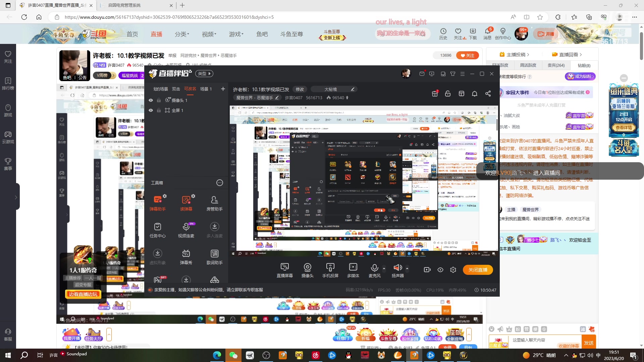Click the 开播 button in the Douyu header
The image size is (644, 362).
[546, 34]
